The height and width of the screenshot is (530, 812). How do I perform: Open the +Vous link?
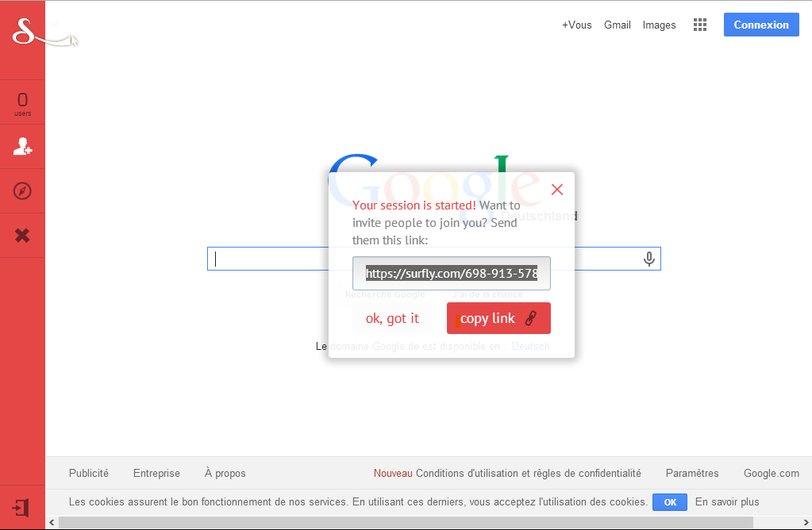click(577, 25)
